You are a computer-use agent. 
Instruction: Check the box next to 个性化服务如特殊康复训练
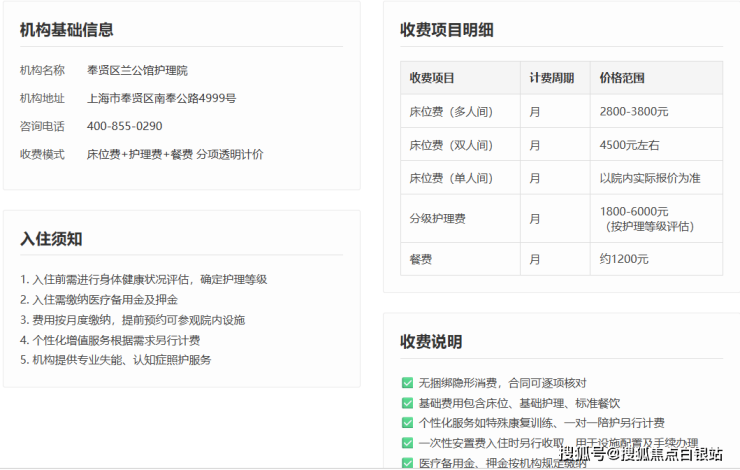click(407, 423)
